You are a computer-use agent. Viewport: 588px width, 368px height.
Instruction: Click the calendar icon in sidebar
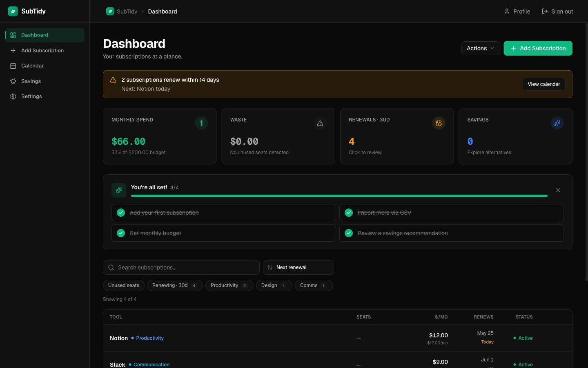(13, 66)
